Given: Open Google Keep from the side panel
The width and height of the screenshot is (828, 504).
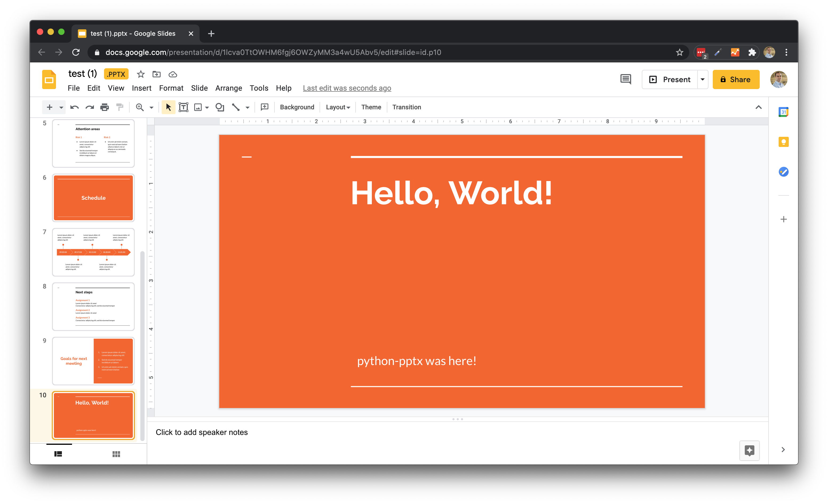Looking at the screenshot, I should point(783,142).
